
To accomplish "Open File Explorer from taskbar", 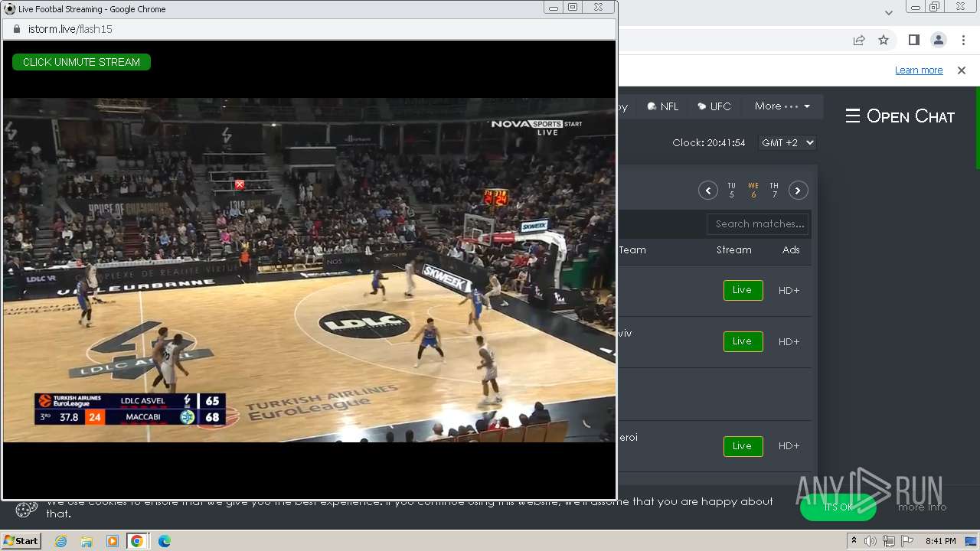I will (87, 541).
